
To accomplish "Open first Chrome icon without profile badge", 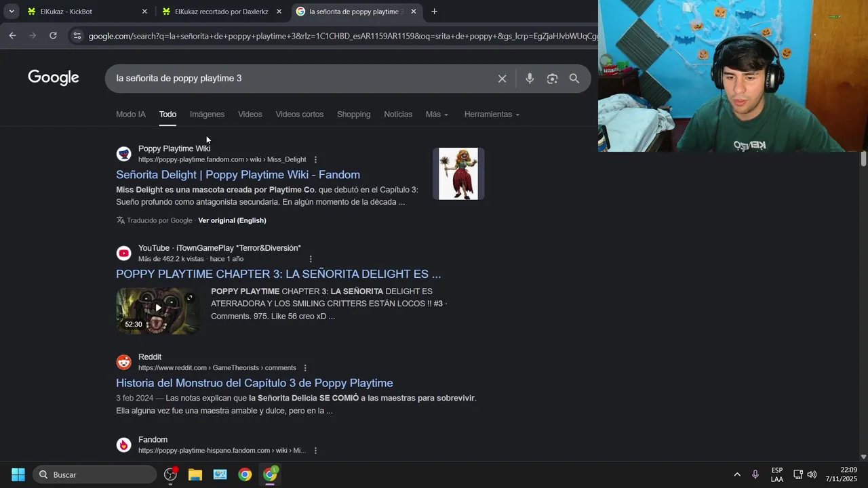I will coord(245,474).
